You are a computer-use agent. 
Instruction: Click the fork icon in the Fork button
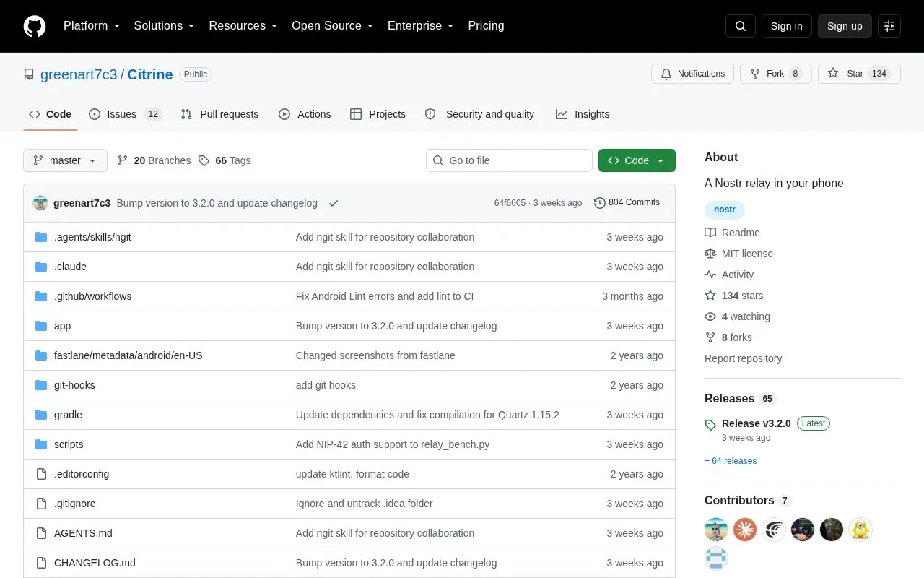point(755,74)
